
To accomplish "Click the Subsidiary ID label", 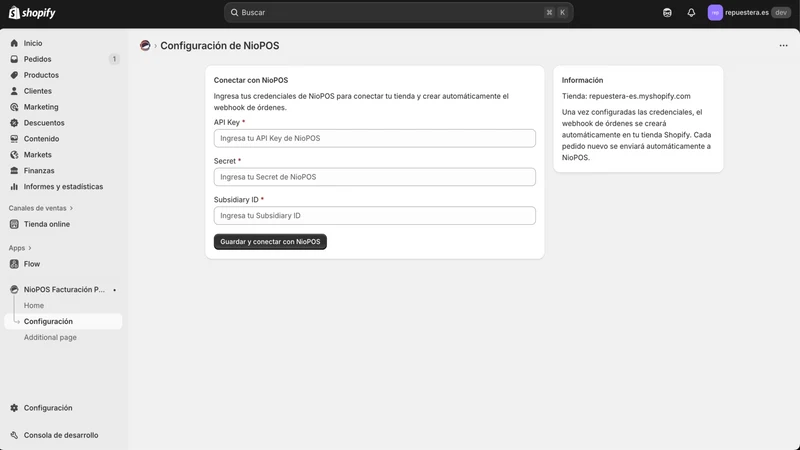I will (236, 199).
